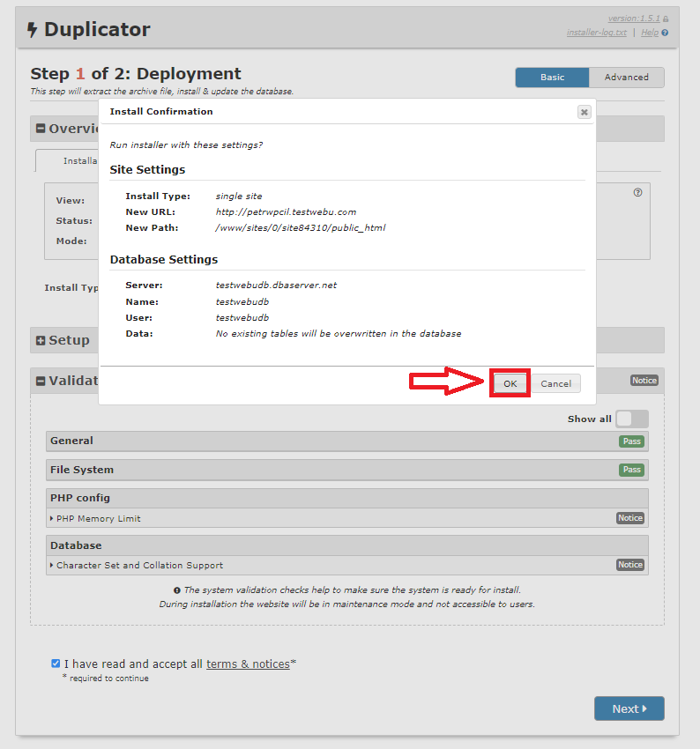Cancel the install confirmation

click(555, 383)
